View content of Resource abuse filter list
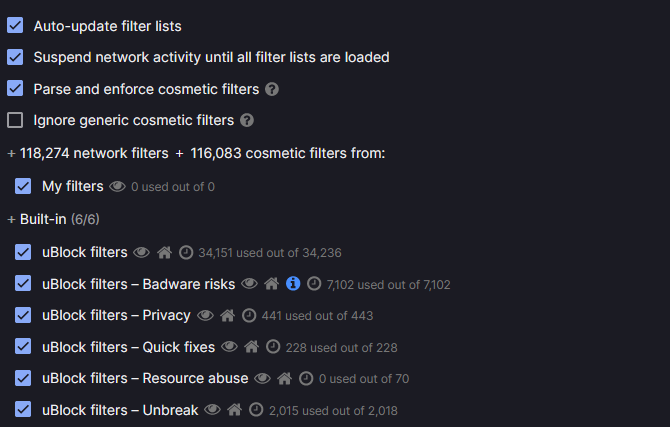Image resolution: width=670 pixels, height=427 pixels. [x=261, y=379]
